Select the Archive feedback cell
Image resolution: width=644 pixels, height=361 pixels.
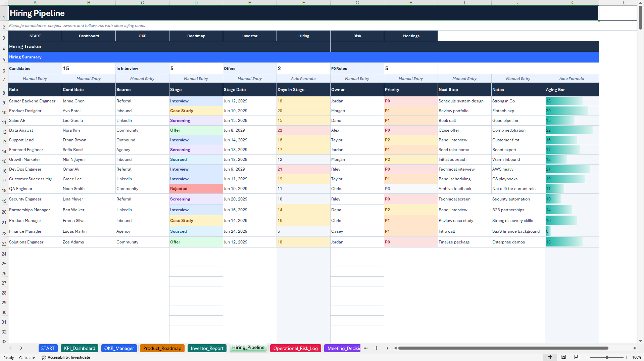pos(464,189)
